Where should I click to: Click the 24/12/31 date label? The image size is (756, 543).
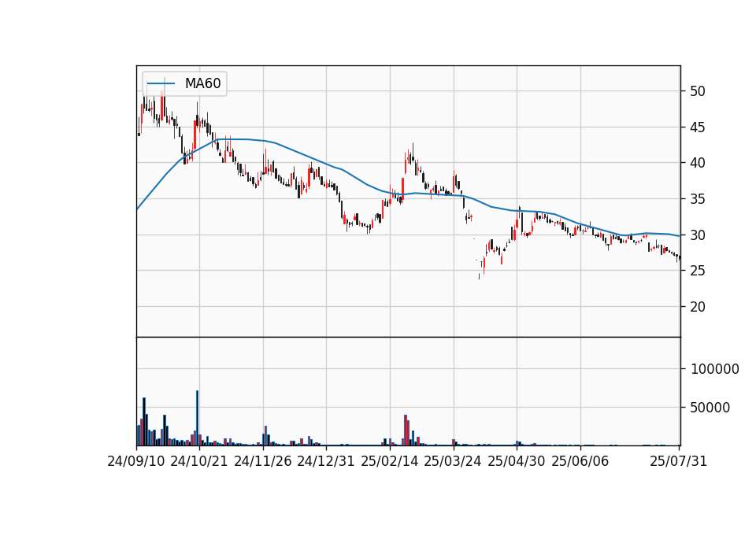point(326,461)
